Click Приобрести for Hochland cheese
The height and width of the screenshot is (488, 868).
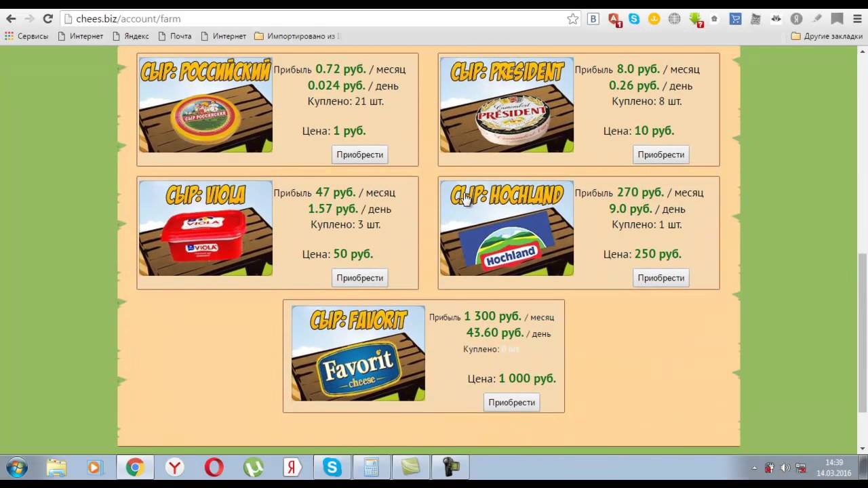coord(660,278)
